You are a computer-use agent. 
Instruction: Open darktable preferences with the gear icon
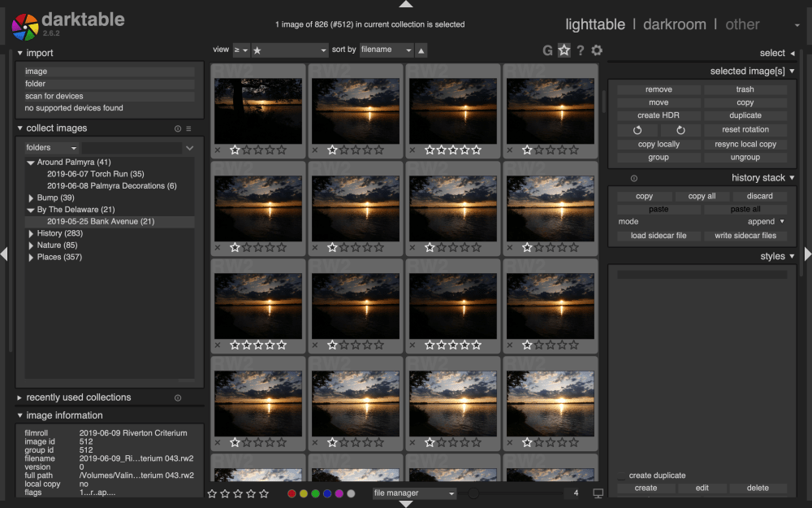click(x=597, y=50)
